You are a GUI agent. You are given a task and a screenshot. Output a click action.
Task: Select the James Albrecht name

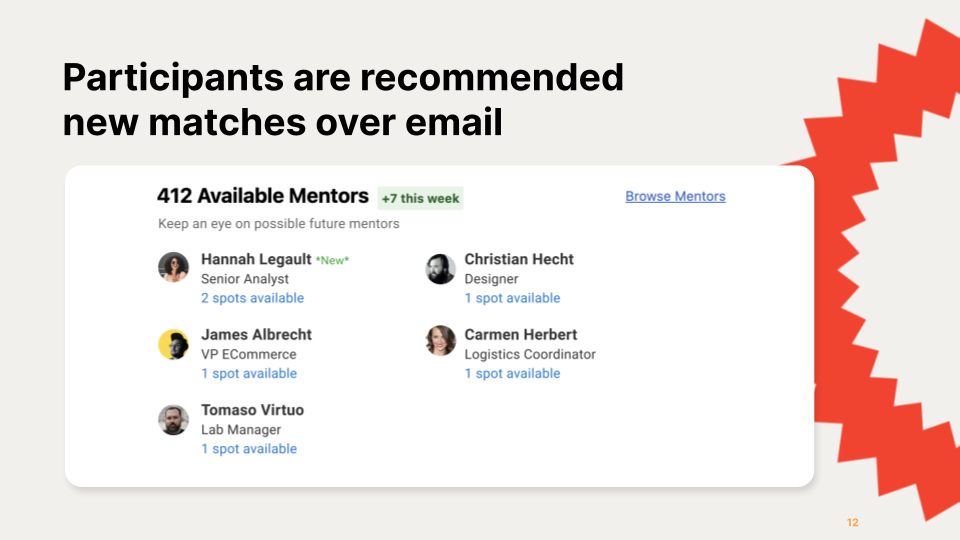256,334
